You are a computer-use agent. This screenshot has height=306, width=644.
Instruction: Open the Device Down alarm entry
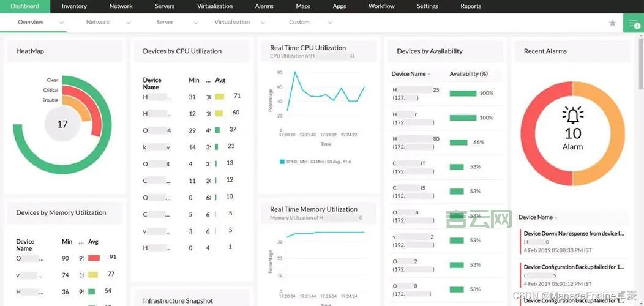pos(574,233)
